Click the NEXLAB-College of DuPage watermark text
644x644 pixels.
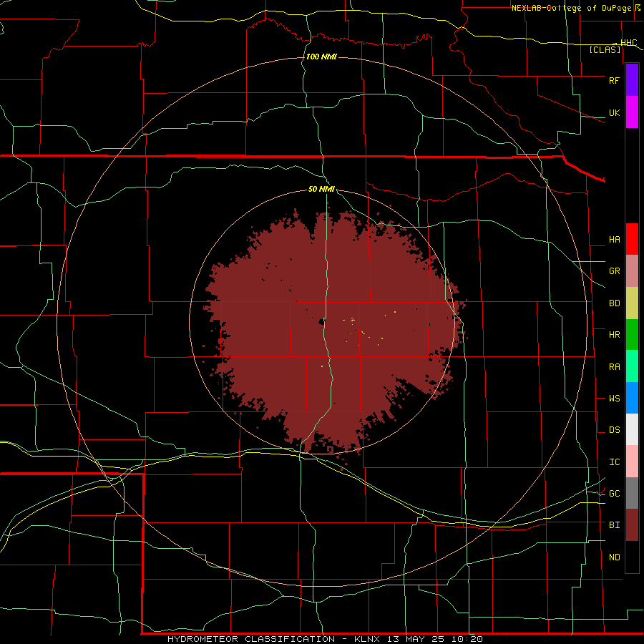coord(573,8)
